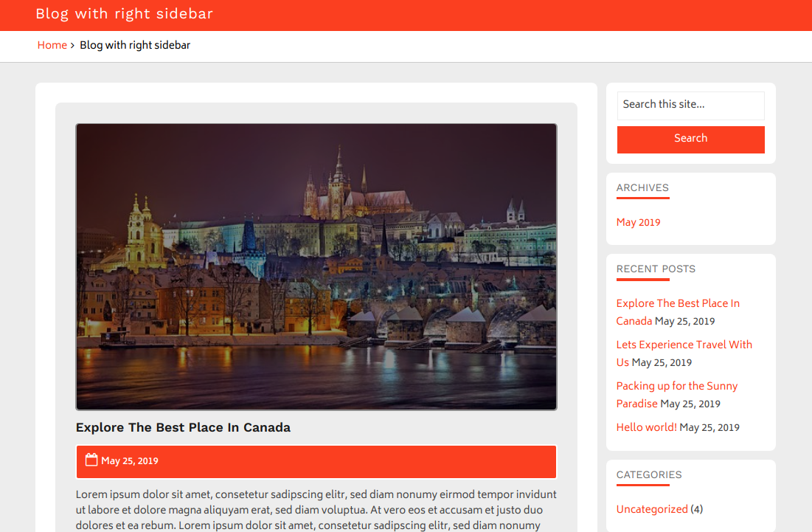Click the Home breadcrumb link
Viewport: 812px width, 532px height.
(52, 45)
